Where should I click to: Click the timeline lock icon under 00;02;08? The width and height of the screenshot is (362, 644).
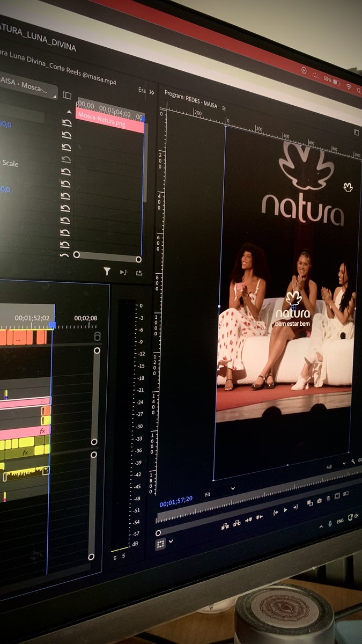pyautogui.click(x=97, y=336)
